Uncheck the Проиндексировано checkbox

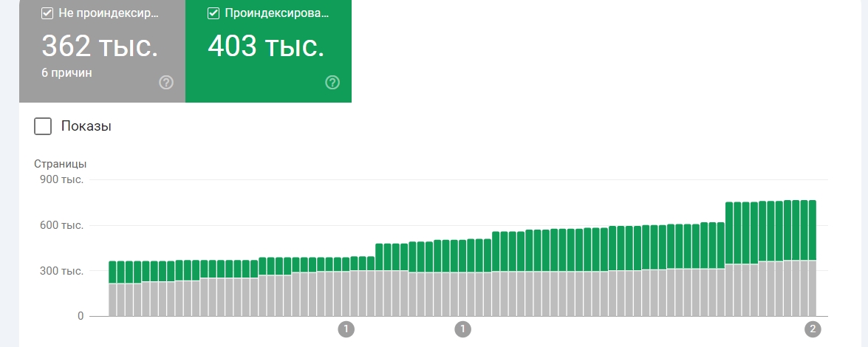pyautogui.click(x=213, y=13)
